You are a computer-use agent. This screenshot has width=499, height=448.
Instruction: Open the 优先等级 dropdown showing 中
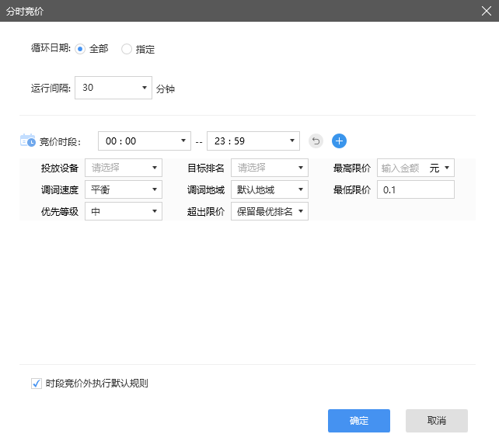pyautogui.click(x=124, y=211)
